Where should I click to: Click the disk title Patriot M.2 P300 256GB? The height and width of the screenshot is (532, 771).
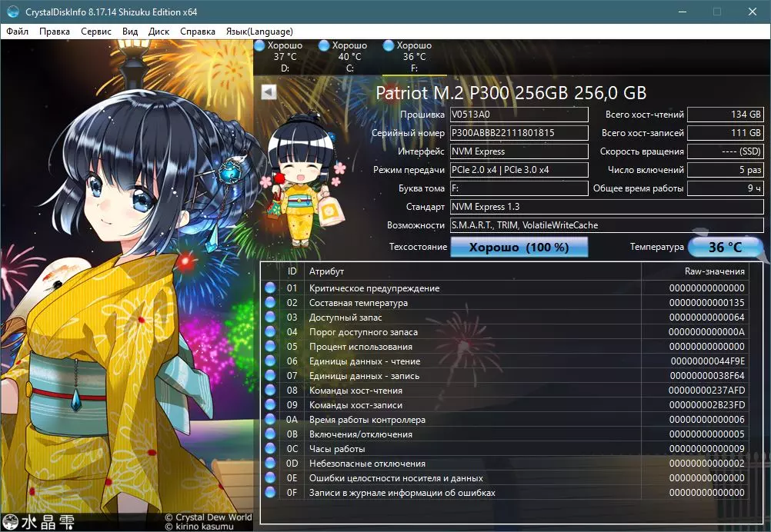coord(511,92)
